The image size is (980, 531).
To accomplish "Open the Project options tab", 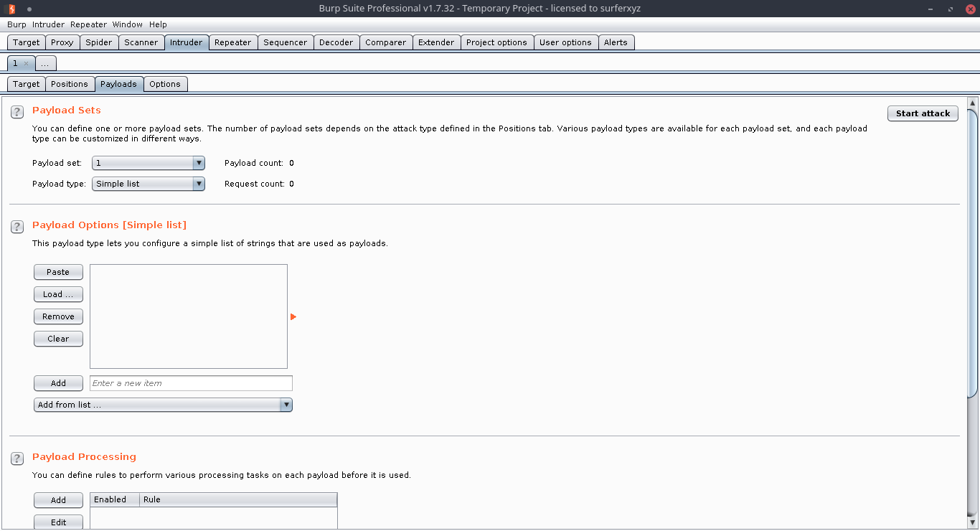I will point(496,42).
